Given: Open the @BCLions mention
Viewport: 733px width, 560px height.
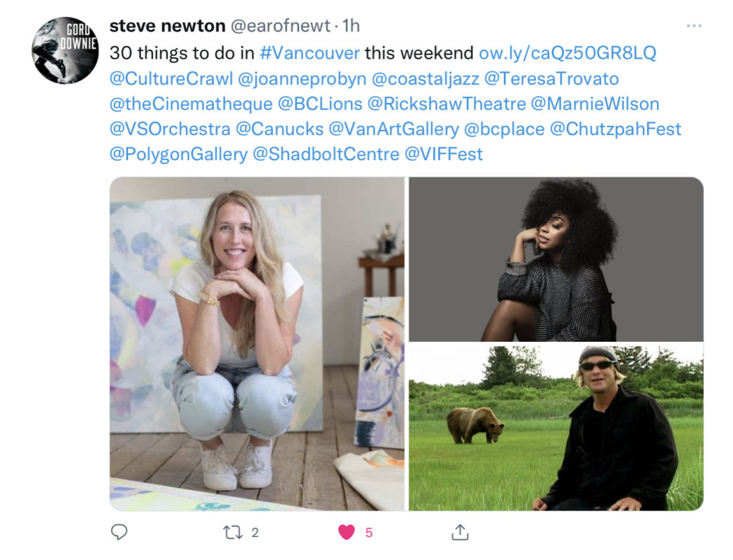Looking at the screenshot, I should click(x=320, y=104).
